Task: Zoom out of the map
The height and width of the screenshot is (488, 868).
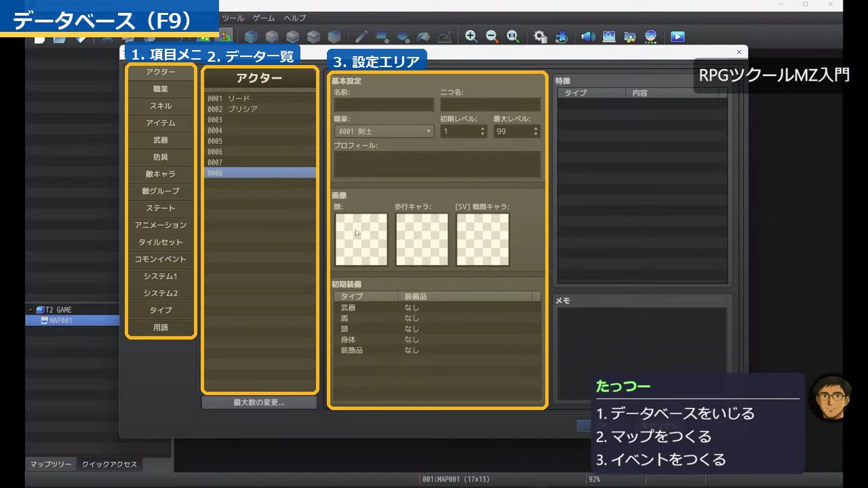Action: [492, 37]
